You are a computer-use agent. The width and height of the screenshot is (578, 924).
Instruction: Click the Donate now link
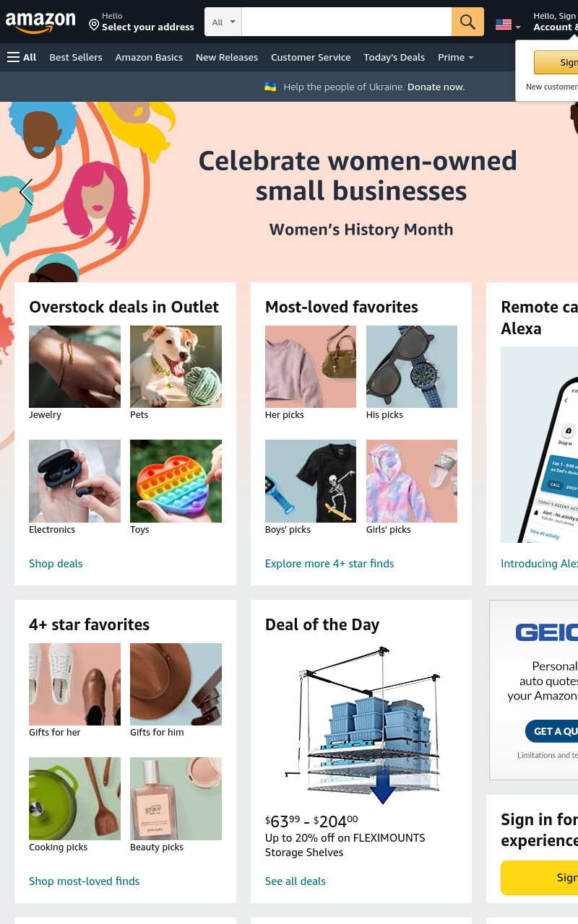[436, 87]
